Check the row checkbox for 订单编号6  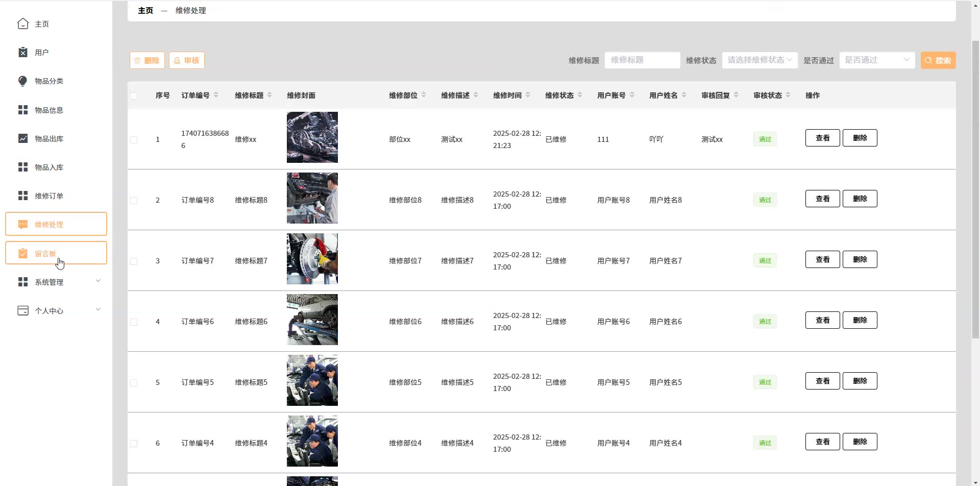coord(134,322)
